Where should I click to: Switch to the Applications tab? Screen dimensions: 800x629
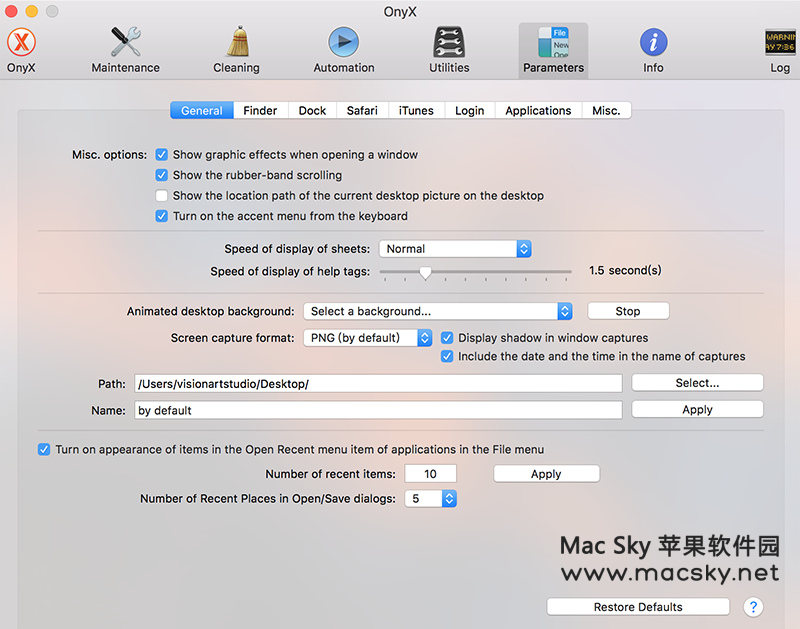point(538,111)
